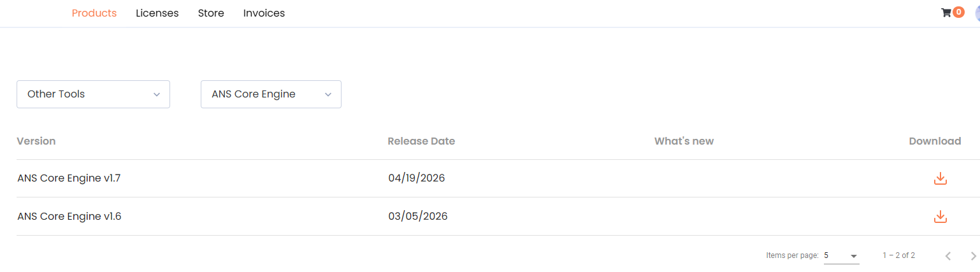The height and width of the screenshot is (272, 980).
Task: Download ANS Core Engine v1.7
Action: coord(940,178)
